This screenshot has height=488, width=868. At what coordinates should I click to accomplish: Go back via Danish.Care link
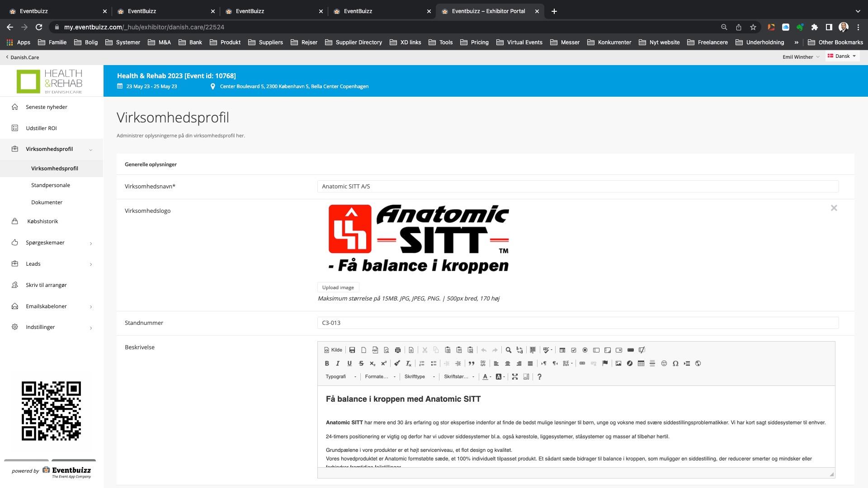(x=23, y=57)
